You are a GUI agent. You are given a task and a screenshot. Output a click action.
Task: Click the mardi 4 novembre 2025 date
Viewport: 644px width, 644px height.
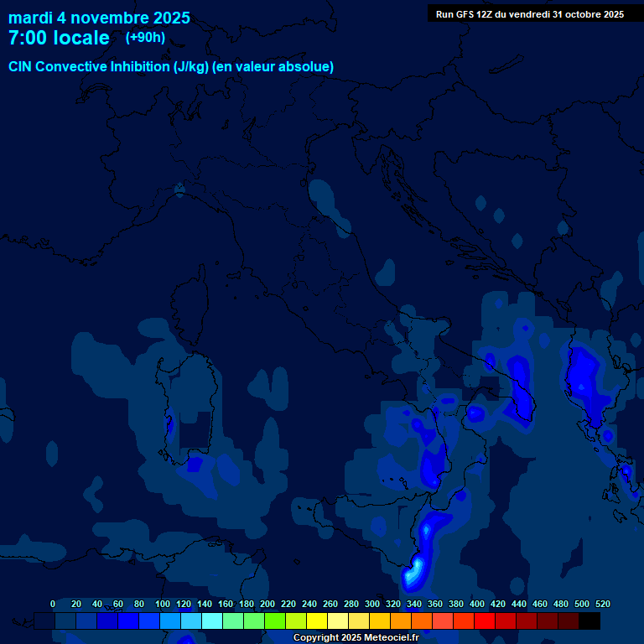point(99,18)
